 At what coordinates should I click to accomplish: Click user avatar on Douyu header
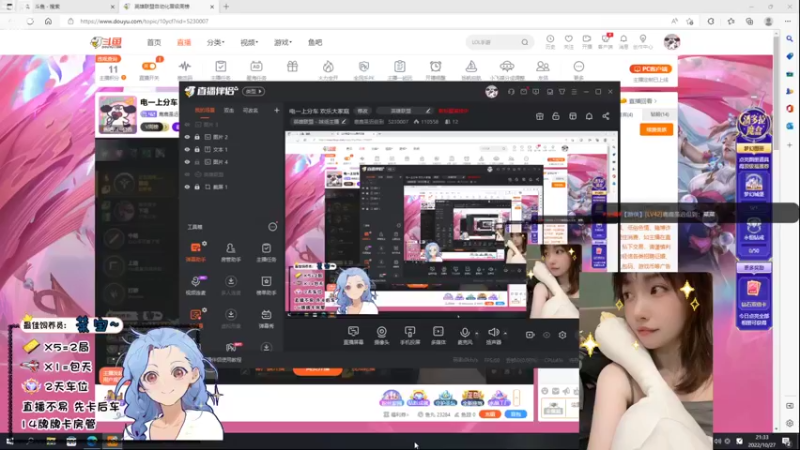(x=672, y=42)
